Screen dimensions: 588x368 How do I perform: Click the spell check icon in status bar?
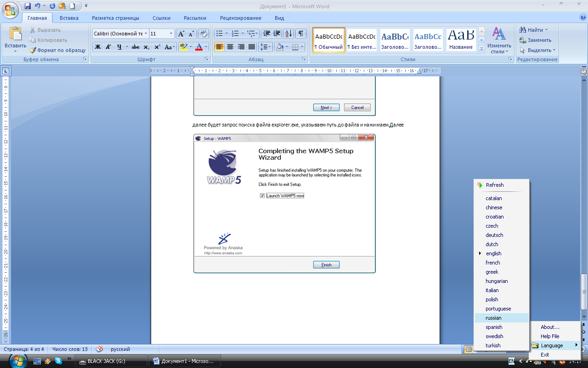coord(99,349)
